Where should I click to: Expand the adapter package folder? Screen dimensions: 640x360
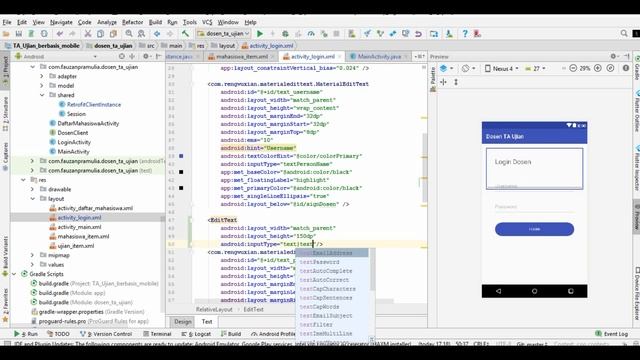pyautogui.click(x=42, y=76)
